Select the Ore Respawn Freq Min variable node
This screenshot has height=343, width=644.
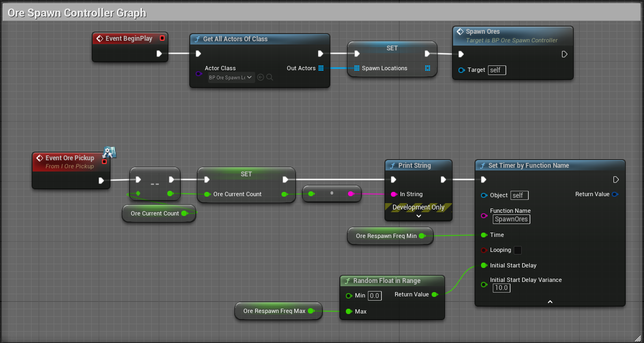[386, 236]
